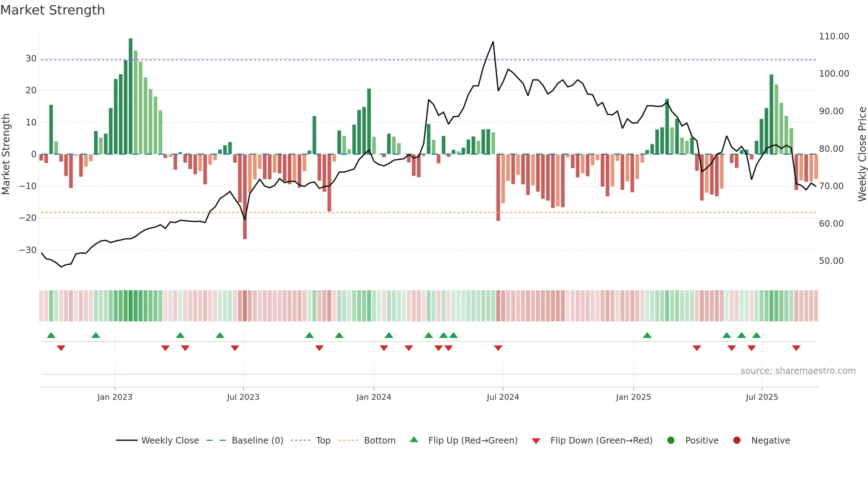868x488 pixels.
Task: Click the deepest red bar at Jul 2023
Action: (245, 197)
